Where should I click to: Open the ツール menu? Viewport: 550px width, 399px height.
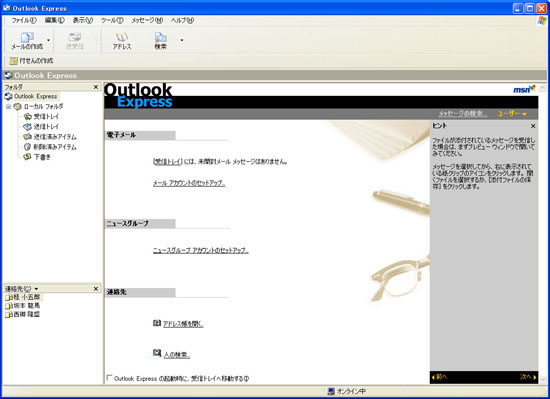[x=112, y=20]
